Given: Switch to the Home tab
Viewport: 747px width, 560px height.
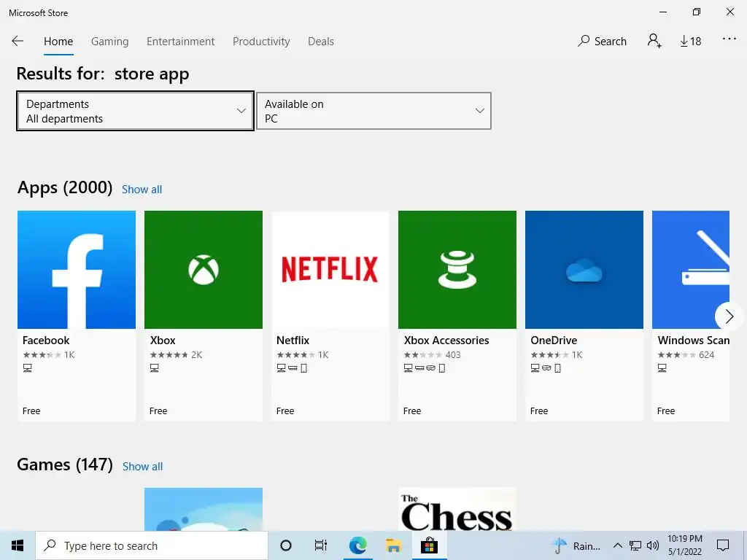Looking at the screenshot, I should pos(58,42).
